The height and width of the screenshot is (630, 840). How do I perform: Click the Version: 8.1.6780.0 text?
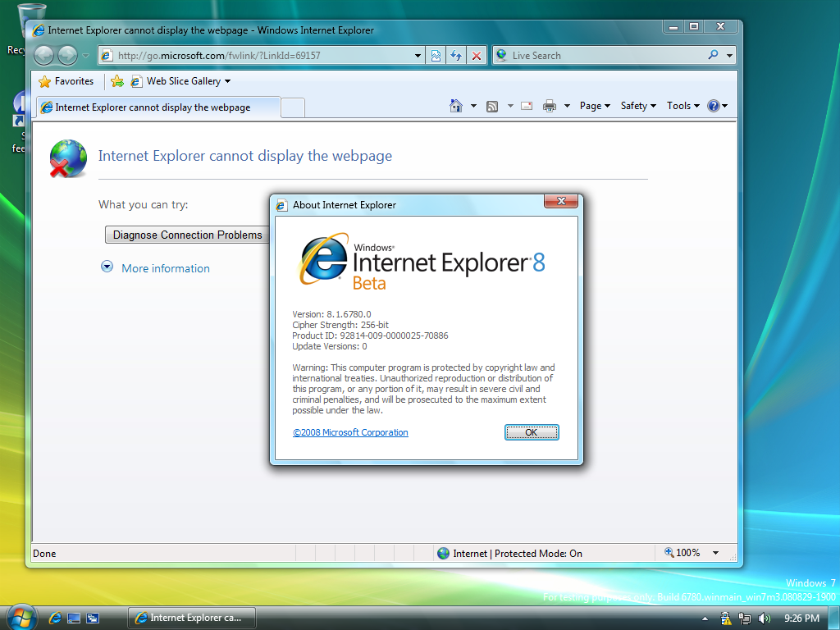coord(331,314)
